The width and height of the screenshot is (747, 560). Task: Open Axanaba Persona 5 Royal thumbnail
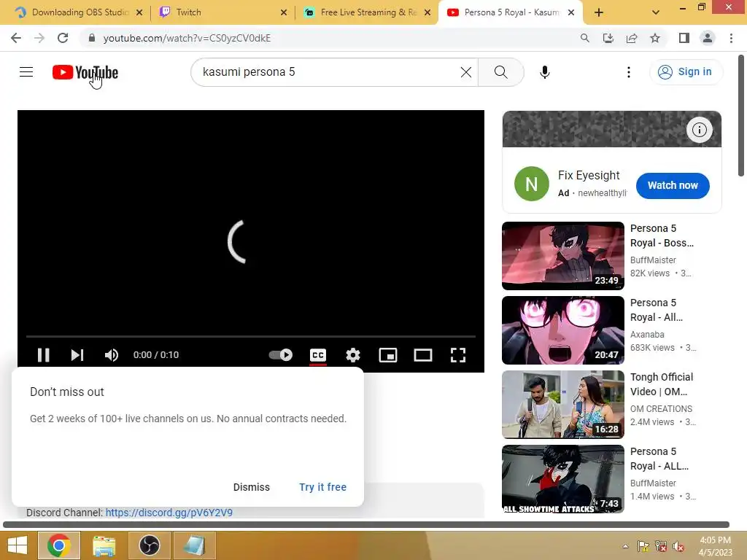pyautogui.click(x=562, y=330)
